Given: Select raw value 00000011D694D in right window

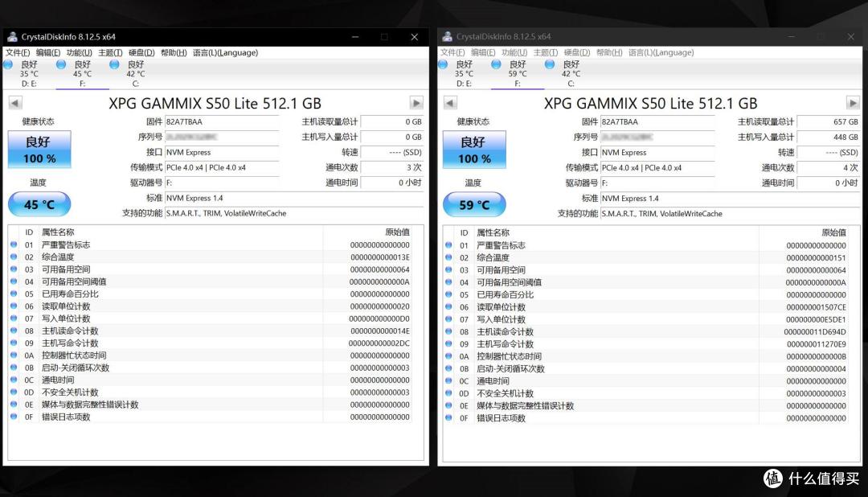Looking at the screenshot, I should [815, 332].
